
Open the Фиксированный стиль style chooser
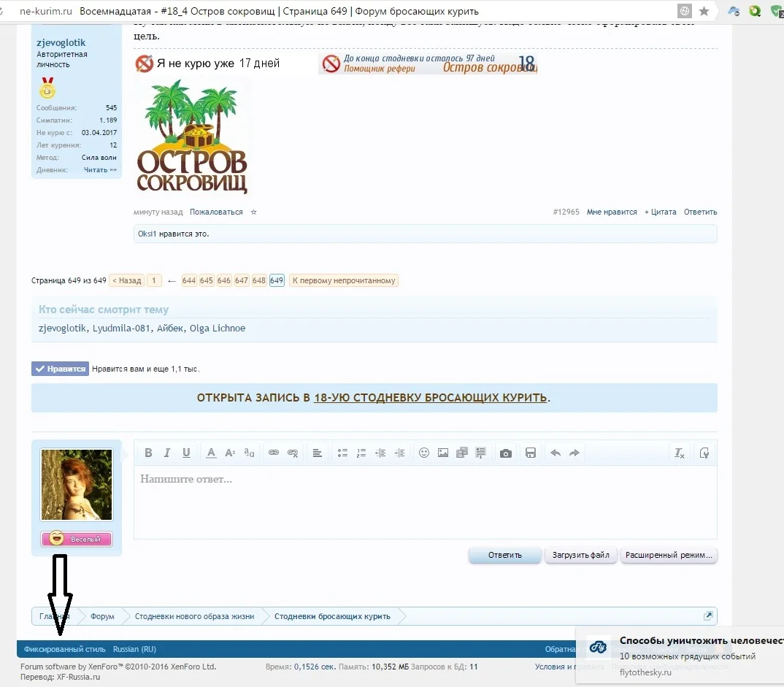(64, 649)
